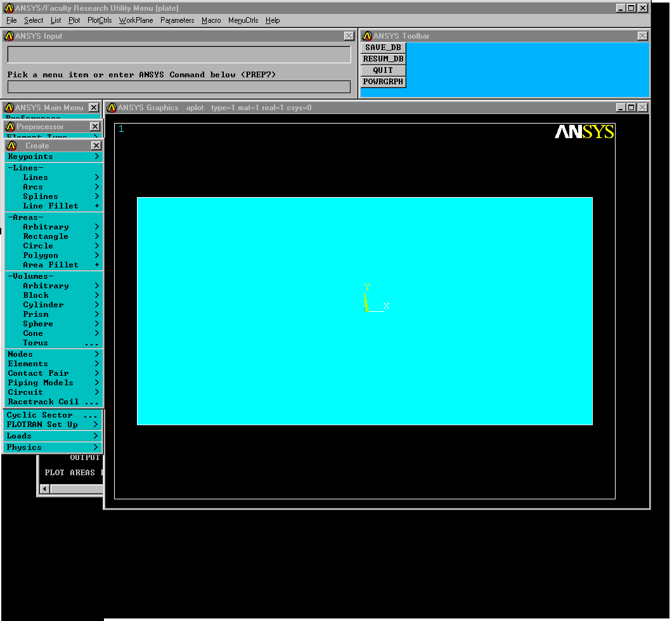This screenshot has height=621, width=672.
Task: Open the WorkPlane menu
Action: [136, 20]
